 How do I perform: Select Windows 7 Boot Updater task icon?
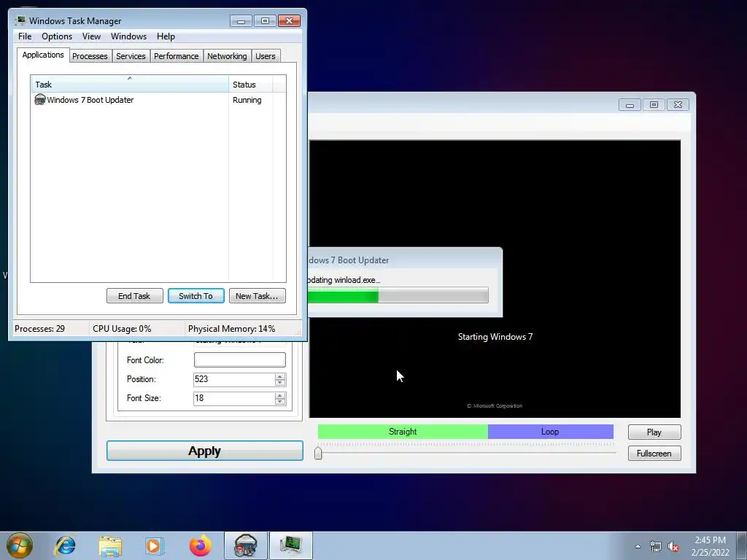point(40,99)
